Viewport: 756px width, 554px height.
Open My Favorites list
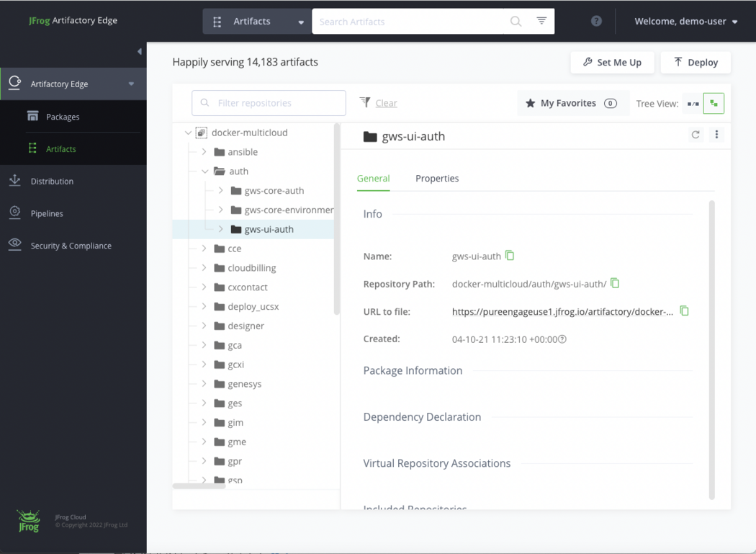[x=573, y=103]
